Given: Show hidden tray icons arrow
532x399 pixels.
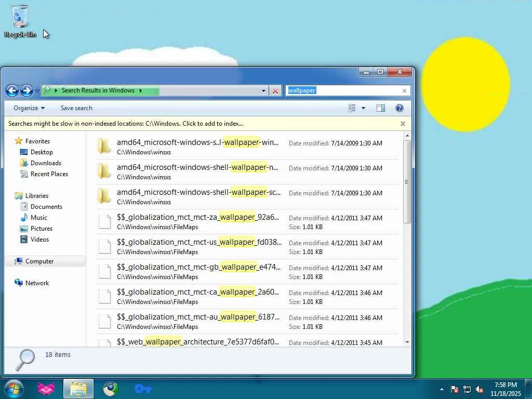Looking at the screenshot, I should (442, 390).
